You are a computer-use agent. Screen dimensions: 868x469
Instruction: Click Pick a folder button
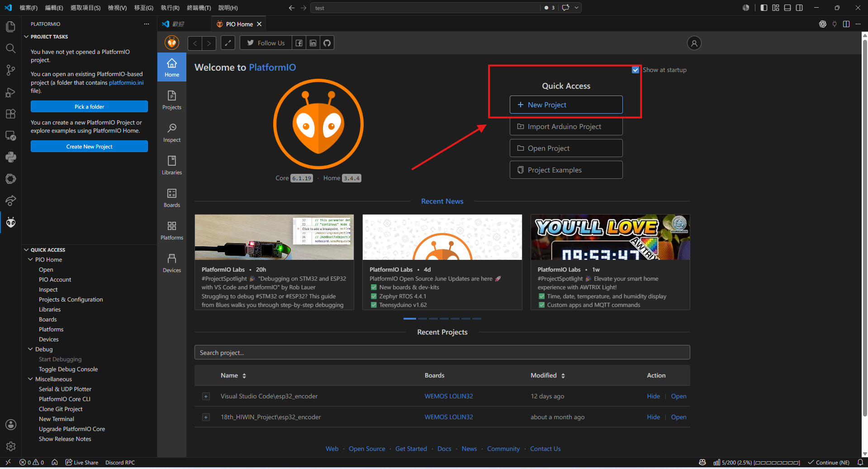[89, 106]
